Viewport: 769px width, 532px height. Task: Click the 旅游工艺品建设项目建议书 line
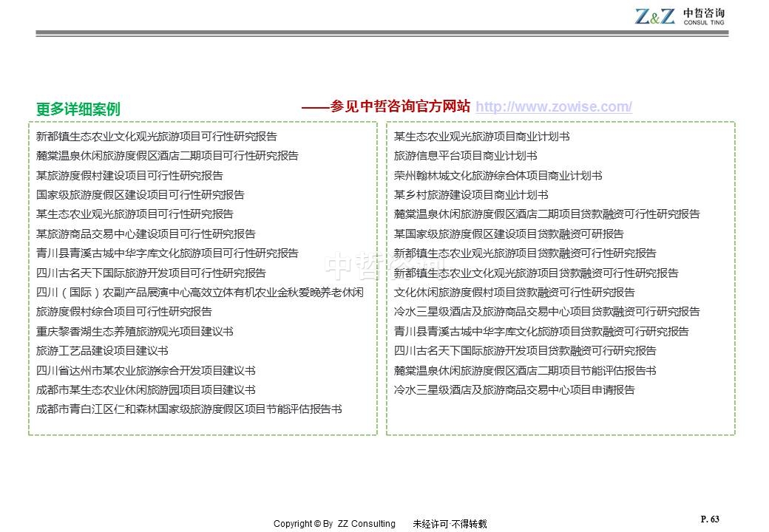coord(102,351)
